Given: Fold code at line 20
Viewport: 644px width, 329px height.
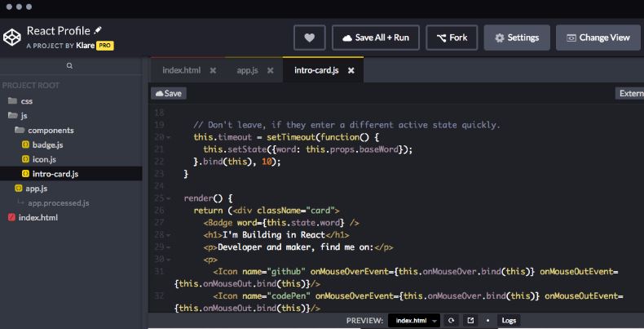Looking at the screenshot, I should (169, 137).
